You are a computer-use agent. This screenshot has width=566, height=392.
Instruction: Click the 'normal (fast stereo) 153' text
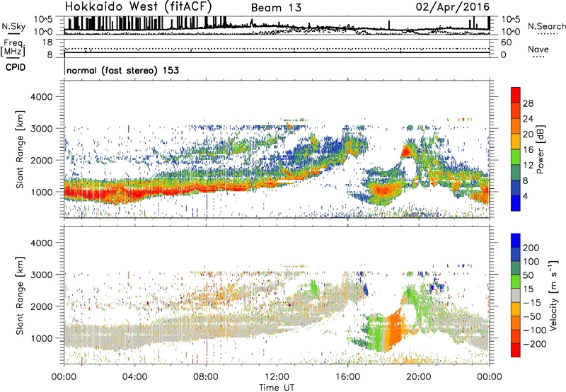click(122, 70)
